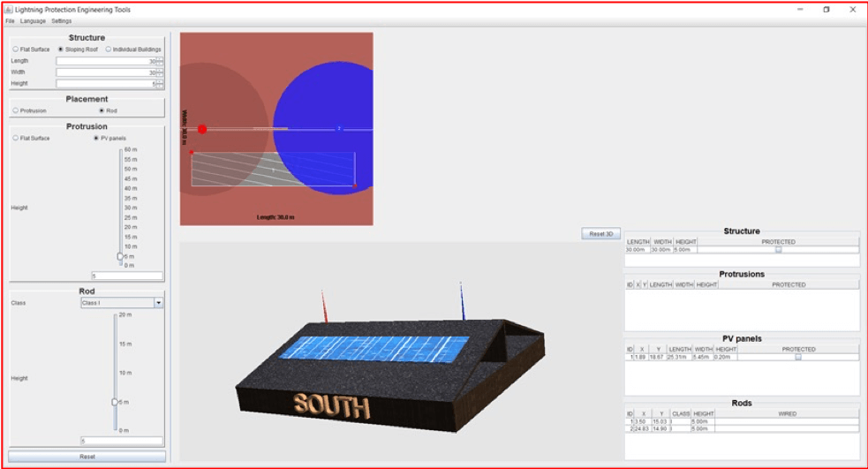Click the 18.67 Y cell in PV panels
Screen dimensions: 868x469
pos(657,357)
